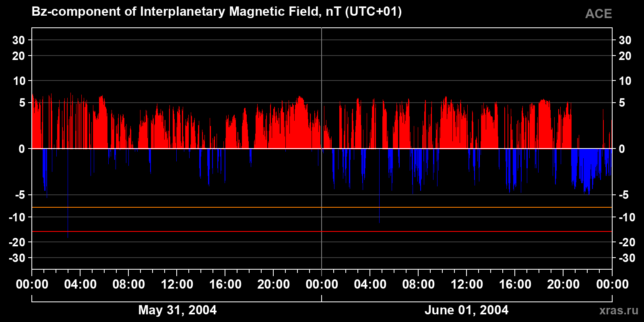Click the '20:00' tick label on May 31
This screenshot has width=644, height=322.
tap(274, 284)
